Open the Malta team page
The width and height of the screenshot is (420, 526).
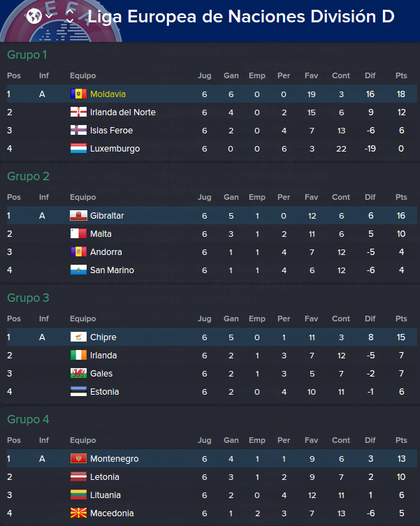tap(101, 234)
